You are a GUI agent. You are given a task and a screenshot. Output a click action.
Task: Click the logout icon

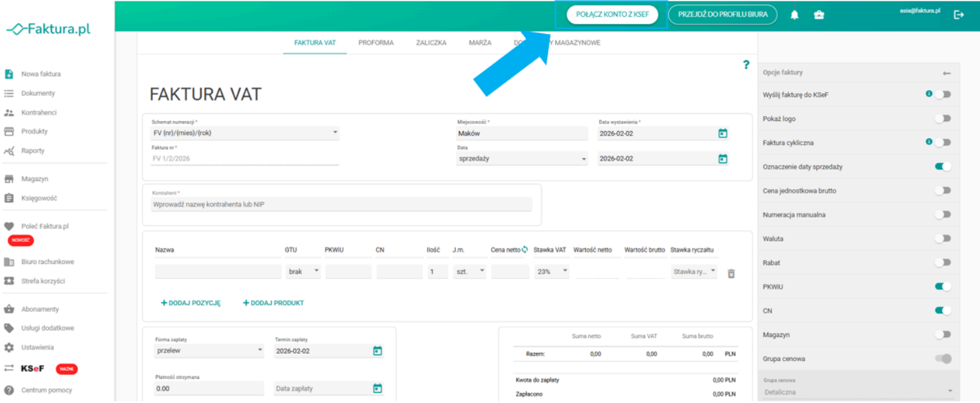(x=959, y=15)
